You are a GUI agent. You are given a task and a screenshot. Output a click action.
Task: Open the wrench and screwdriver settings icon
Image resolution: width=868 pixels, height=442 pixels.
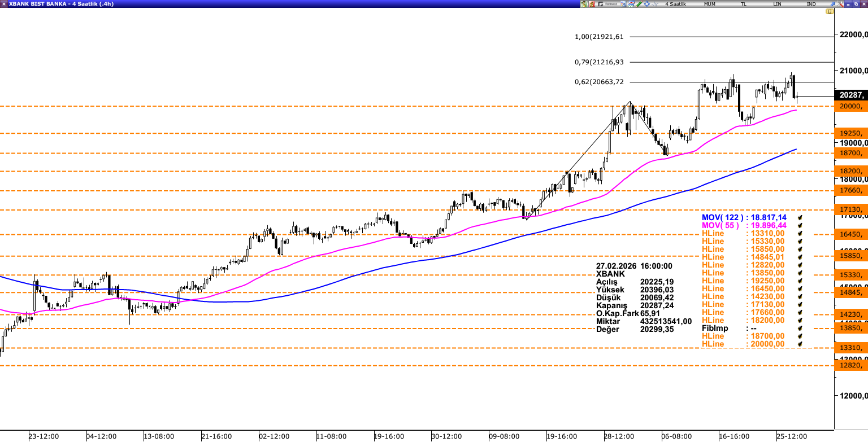(840, 4)
